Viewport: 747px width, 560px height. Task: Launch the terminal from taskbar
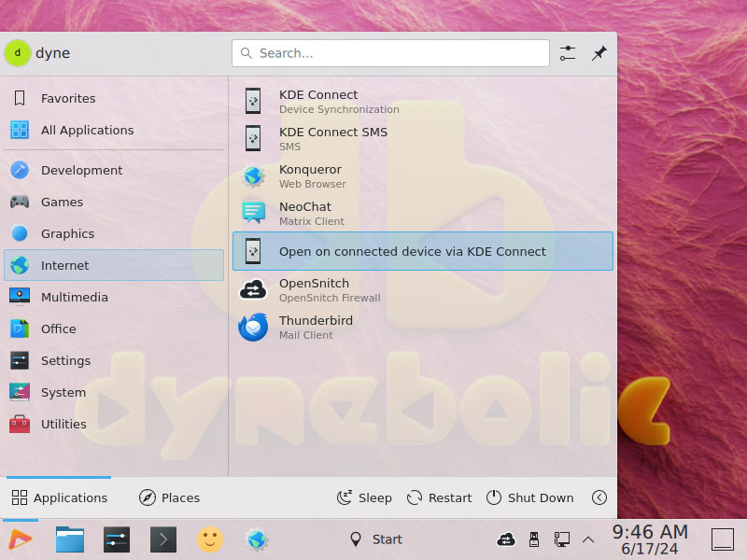tap(163, 539)
